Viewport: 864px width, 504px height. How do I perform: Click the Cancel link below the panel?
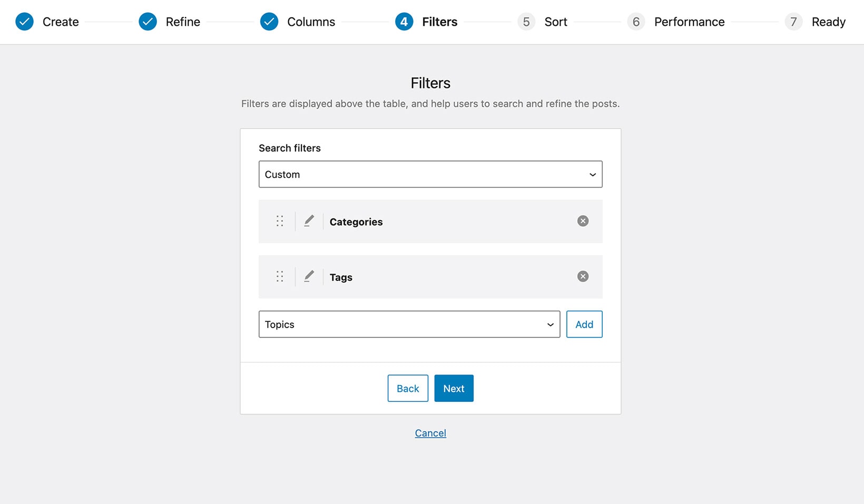(430, 432)
